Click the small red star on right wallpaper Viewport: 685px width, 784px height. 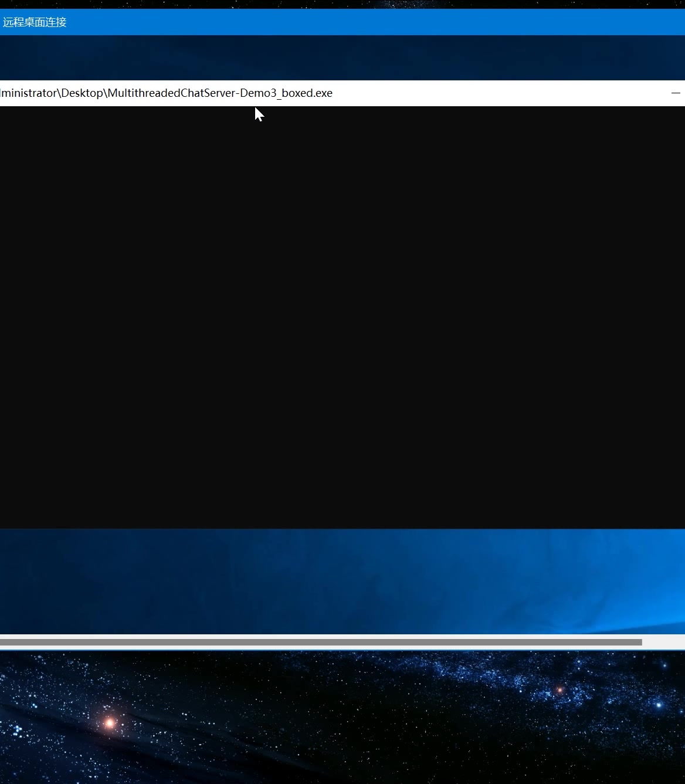click(x=559, y=690)
